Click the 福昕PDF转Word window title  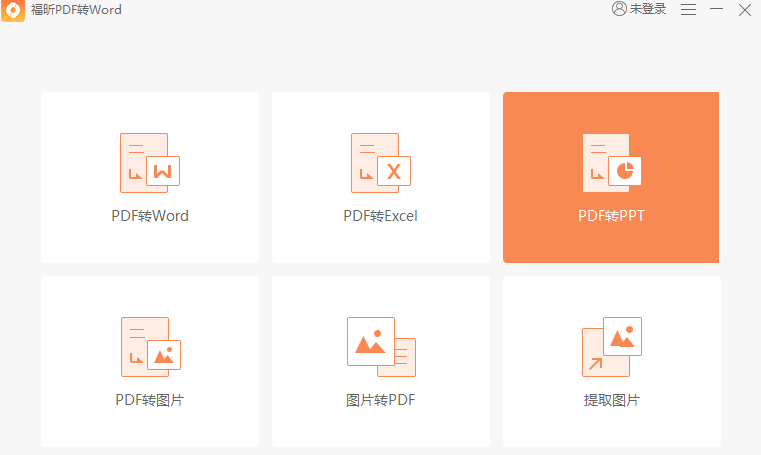76,10
